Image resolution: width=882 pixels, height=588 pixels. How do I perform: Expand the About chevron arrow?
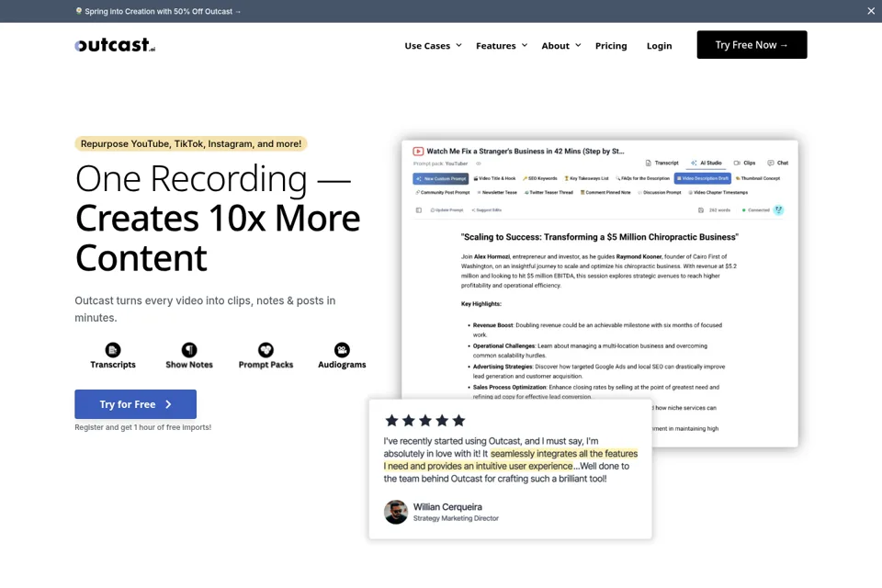point(578,45)
